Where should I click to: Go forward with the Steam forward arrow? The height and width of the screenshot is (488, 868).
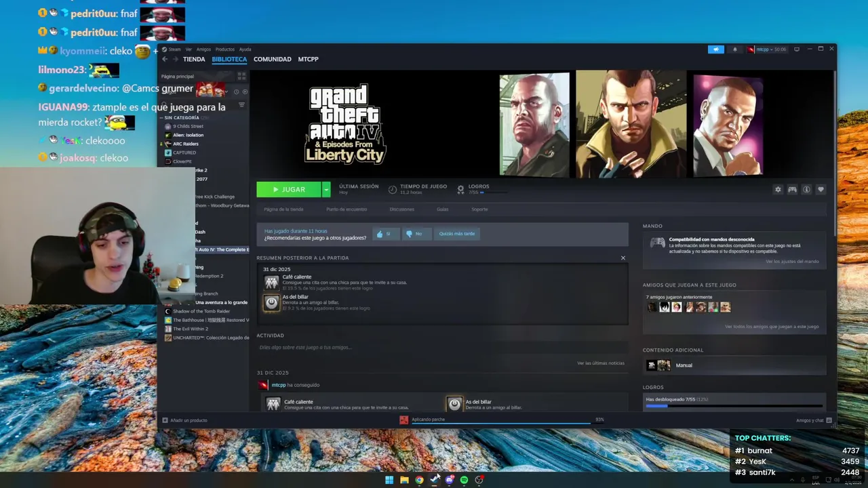175,59
